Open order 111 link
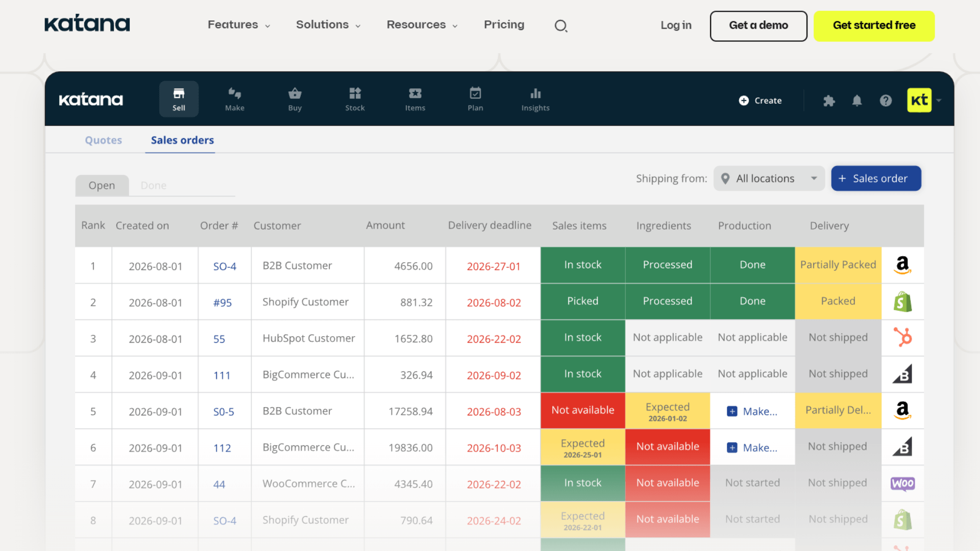Screen dimensions: 980x551 (x=222, y=375)
